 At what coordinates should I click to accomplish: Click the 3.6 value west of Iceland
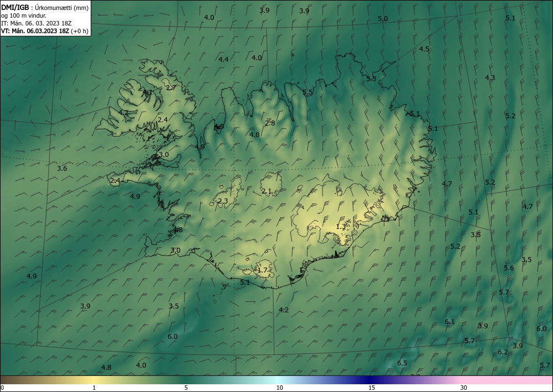click(x=62, y=169)
